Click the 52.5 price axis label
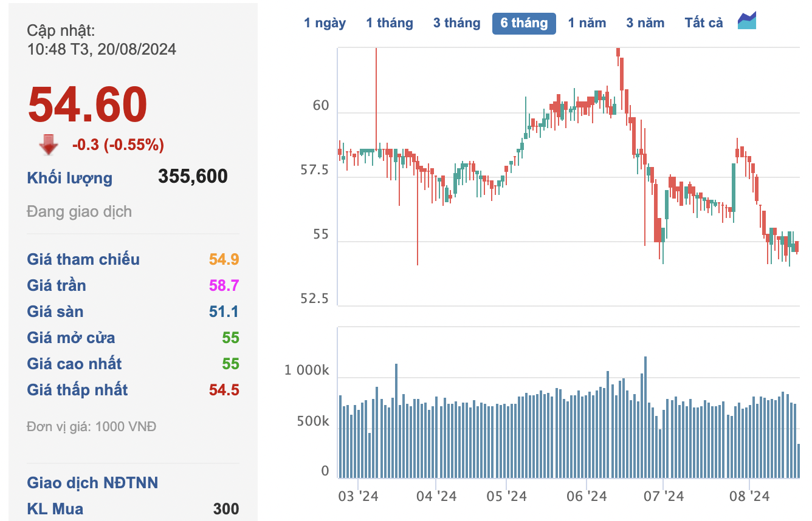 315,299
